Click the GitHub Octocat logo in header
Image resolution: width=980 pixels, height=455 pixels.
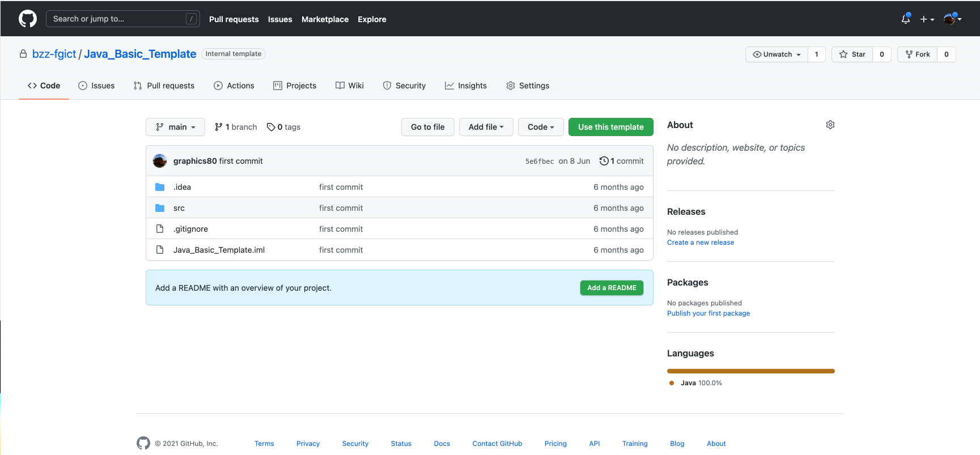point(27,19)
